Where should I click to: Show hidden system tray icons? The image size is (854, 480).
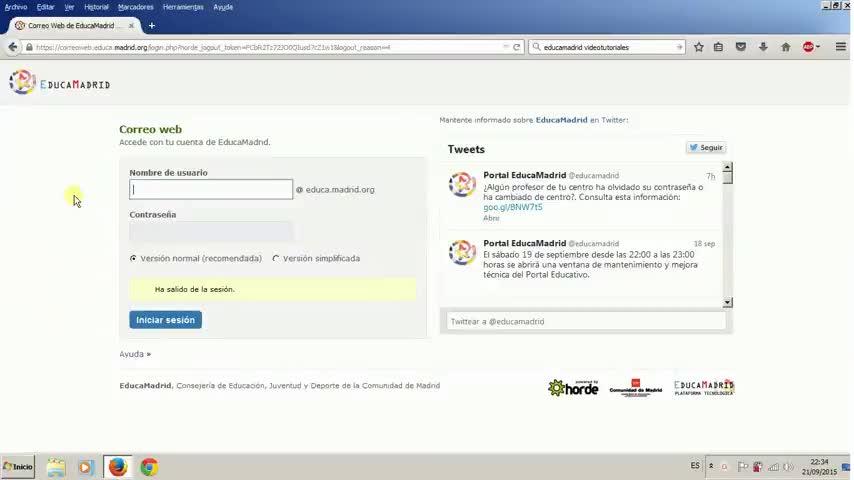pyautogui.click(x=711, y=466)
